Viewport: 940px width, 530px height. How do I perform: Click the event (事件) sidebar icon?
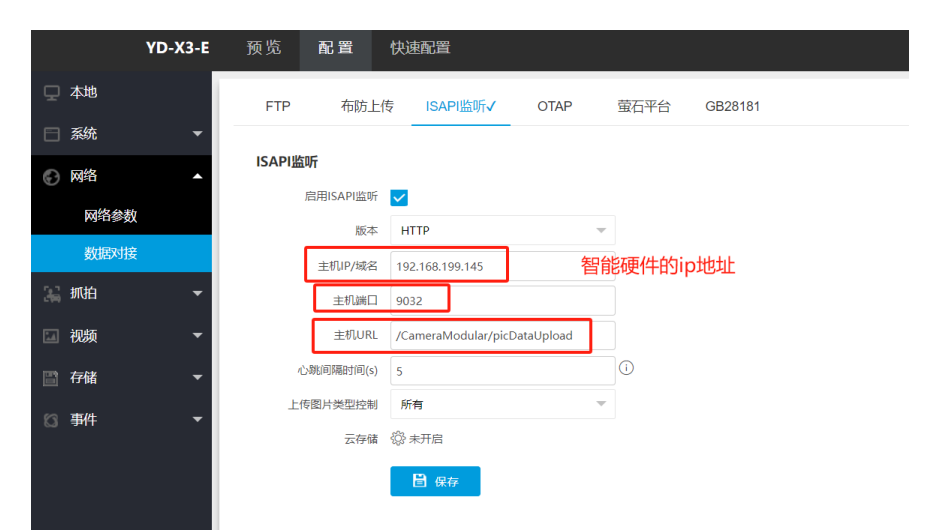(x=52, y=420)
